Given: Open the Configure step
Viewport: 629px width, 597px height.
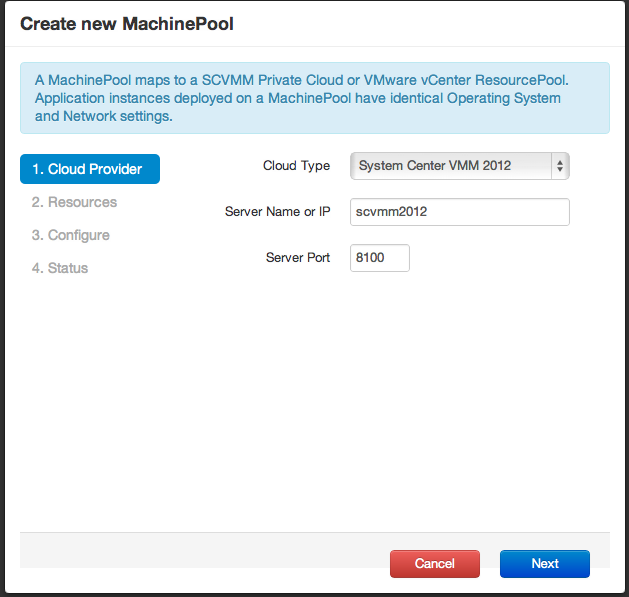Looking at the screenshot, I should click(70, 235).
